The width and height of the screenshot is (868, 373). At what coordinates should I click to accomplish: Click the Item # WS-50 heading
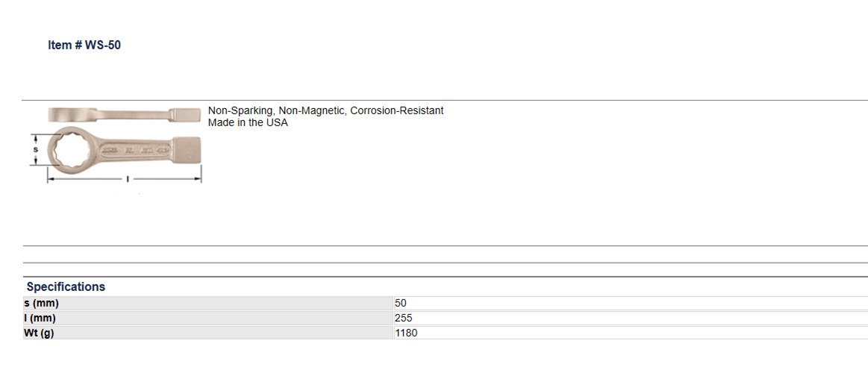(84, 46)
